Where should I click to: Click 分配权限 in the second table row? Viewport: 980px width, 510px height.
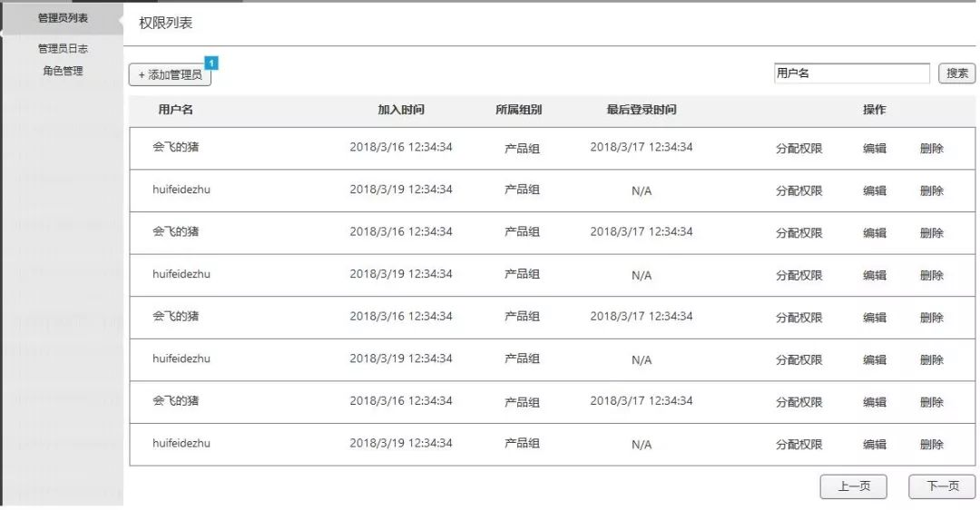coord(799,191)
